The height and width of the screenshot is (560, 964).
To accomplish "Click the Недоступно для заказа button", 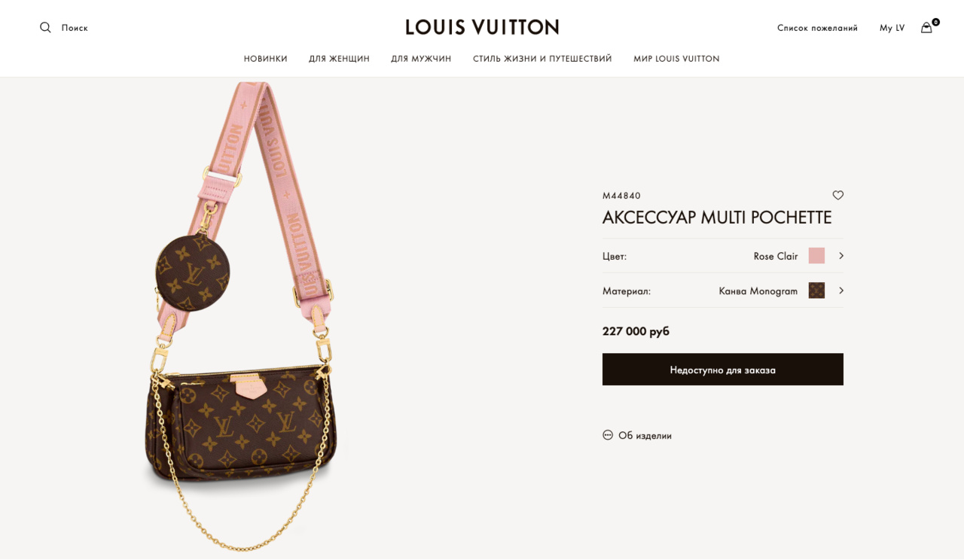I will point(723,370).
